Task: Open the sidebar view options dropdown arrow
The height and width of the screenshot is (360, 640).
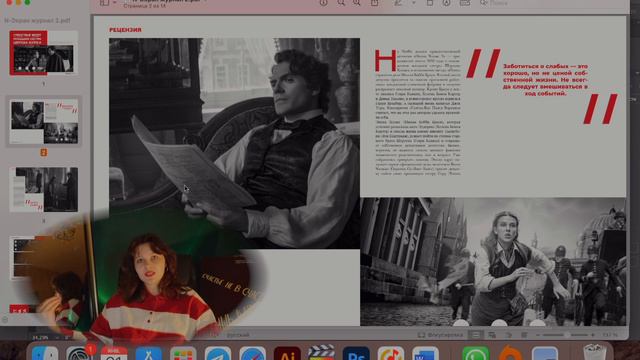Action: (115, 3)
